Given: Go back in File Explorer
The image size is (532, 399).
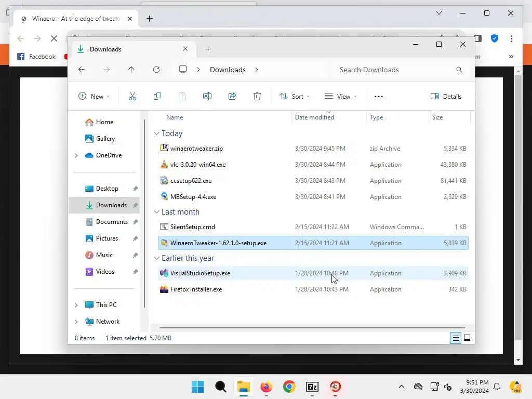Looking at the screenshot, I should 82,70.
